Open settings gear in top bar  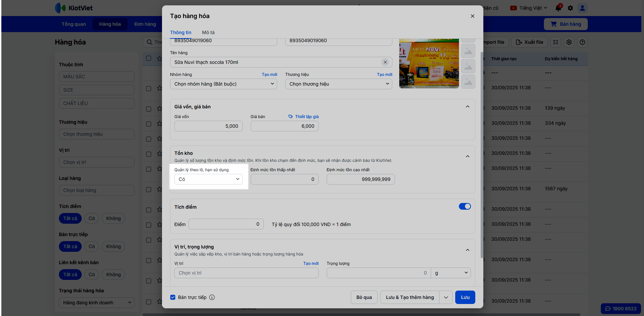coord(570,8)
